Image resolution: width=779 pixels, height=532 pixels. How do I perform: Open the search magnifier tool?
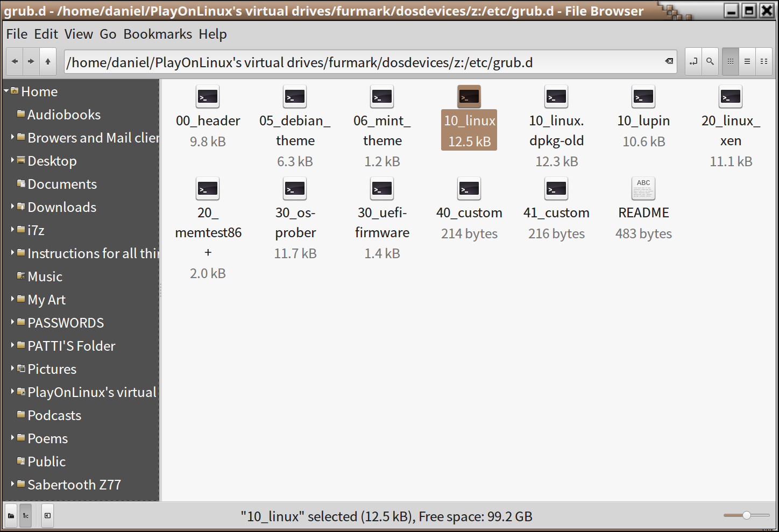click(710, 61)
